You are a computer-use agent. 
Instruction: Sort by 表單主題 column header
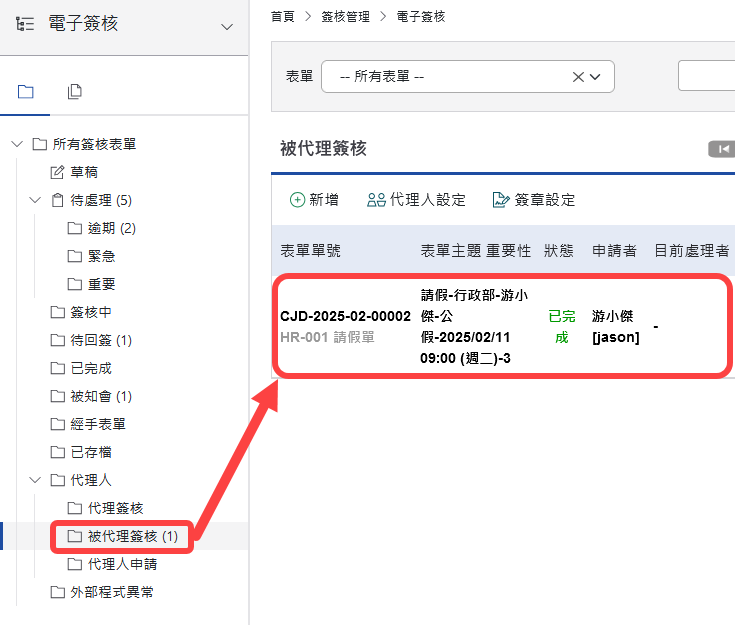pos(450,251)
